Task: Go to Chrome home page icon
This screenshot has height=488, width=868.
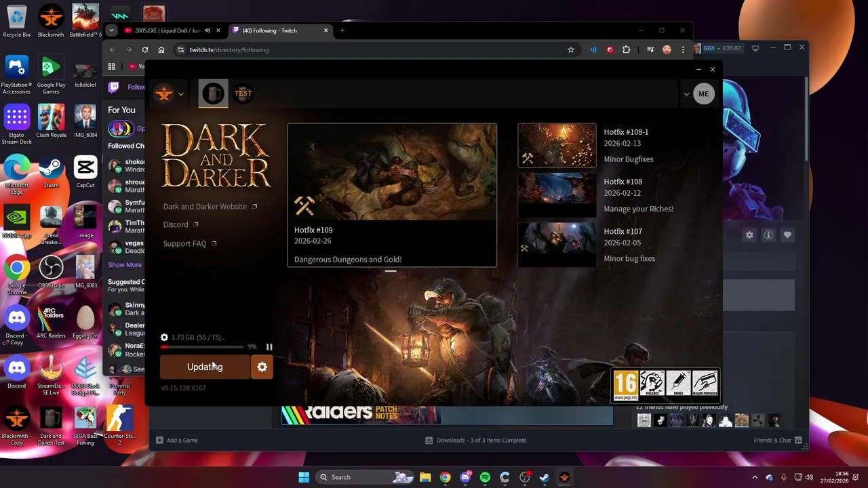Action: pyautogui.click(x=161, y=49)
